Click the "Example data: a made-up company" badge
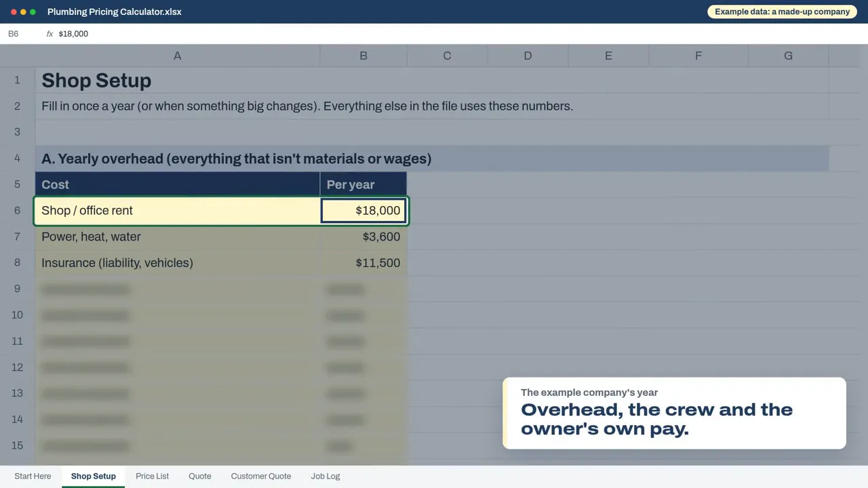The width and height of the screenshot is (868, 488). [782, 12]
